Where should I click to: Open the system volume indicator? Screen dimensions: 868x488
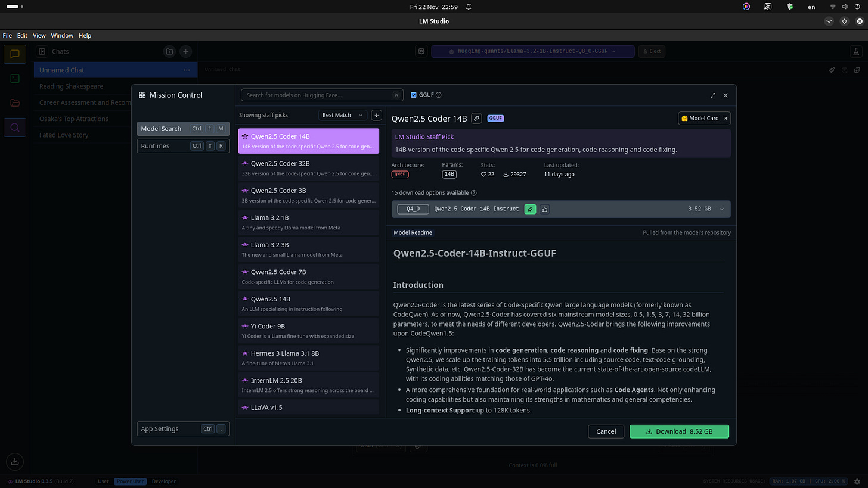(x=844, y=7)
